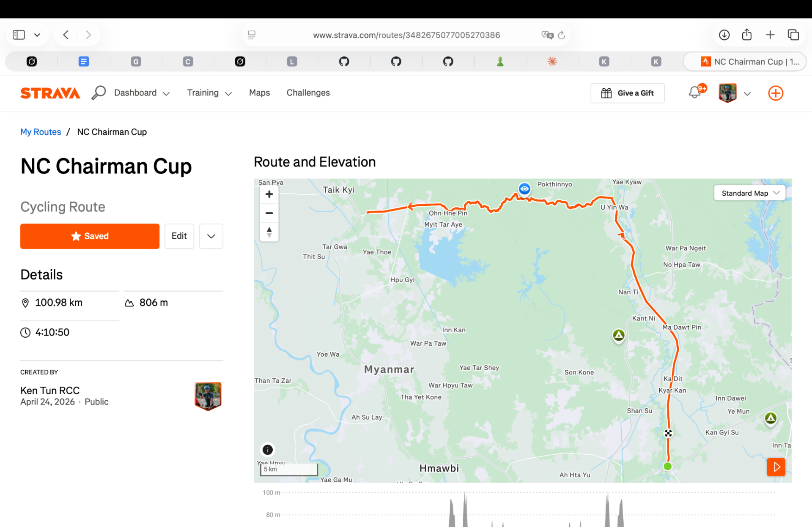Click the Edit route button
This screenshot has height=527, width=812.
(x=179, y=236)
